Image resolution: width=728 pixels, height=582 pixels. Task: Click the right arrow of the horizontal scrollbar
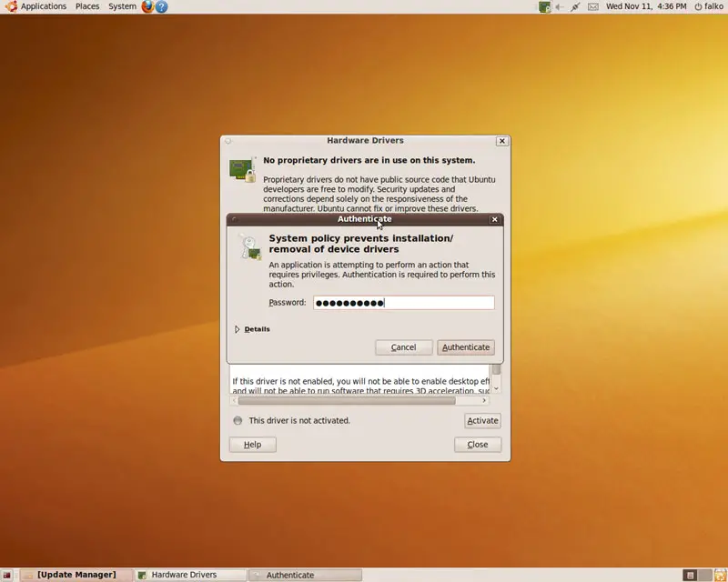[484, 400]
